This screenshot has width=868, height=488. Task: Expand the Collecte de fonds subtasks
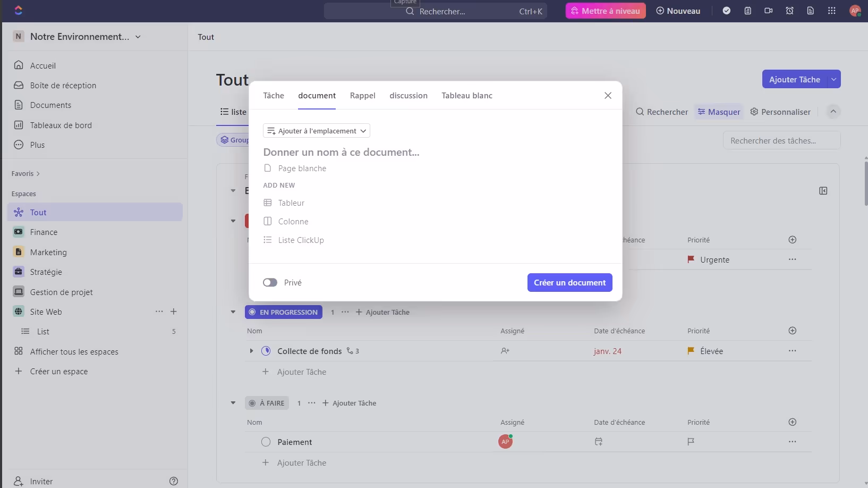click(251, 351)
